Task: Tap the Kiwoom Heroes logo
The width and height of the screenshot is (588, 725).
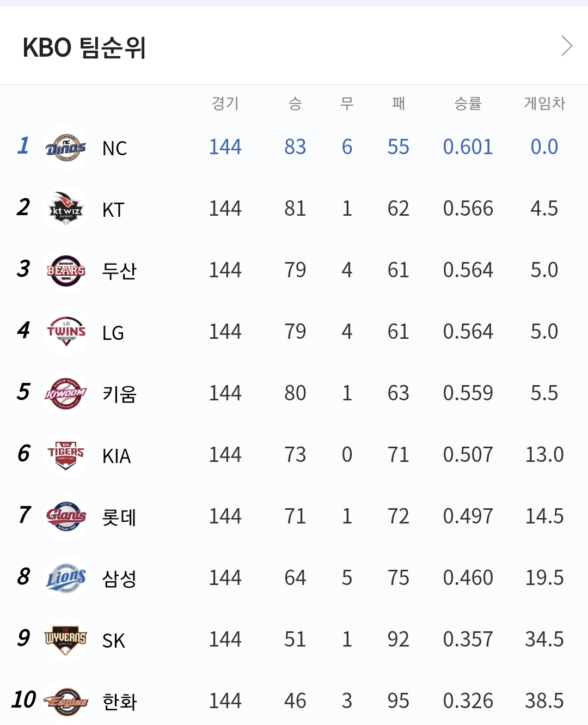Action: click(66, 393)
